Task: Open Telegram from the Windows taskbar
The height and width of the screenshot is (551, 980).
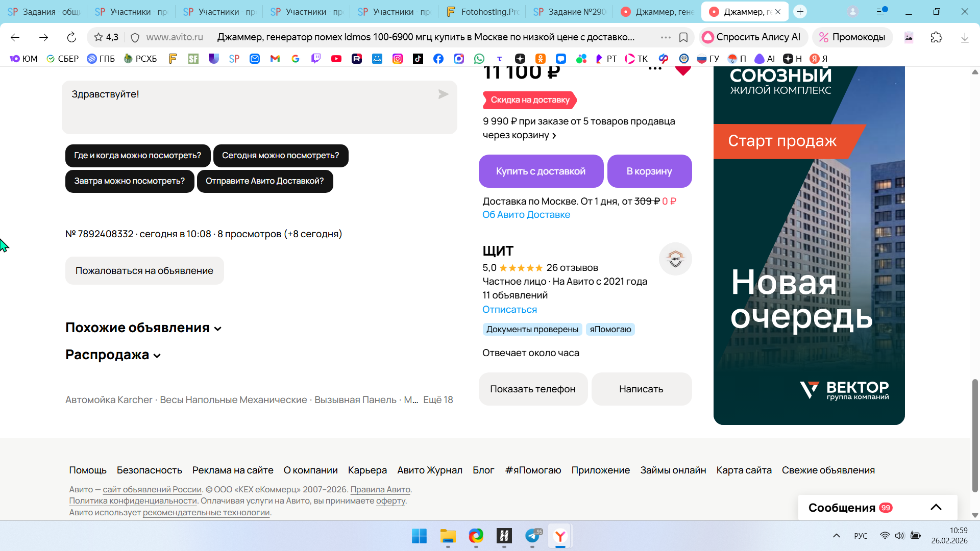Action: click(532, 536)
